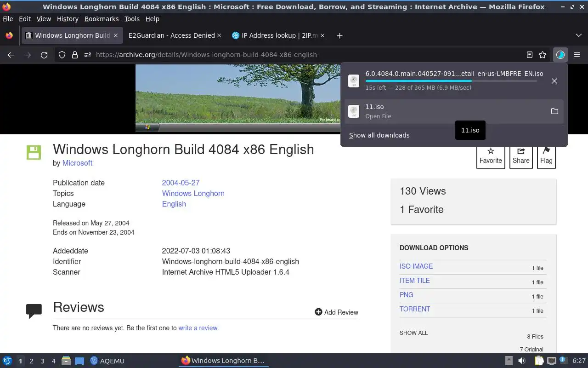588x368 pixels.
Task: Open the Tools menu
Action: [x=132, y=19]
